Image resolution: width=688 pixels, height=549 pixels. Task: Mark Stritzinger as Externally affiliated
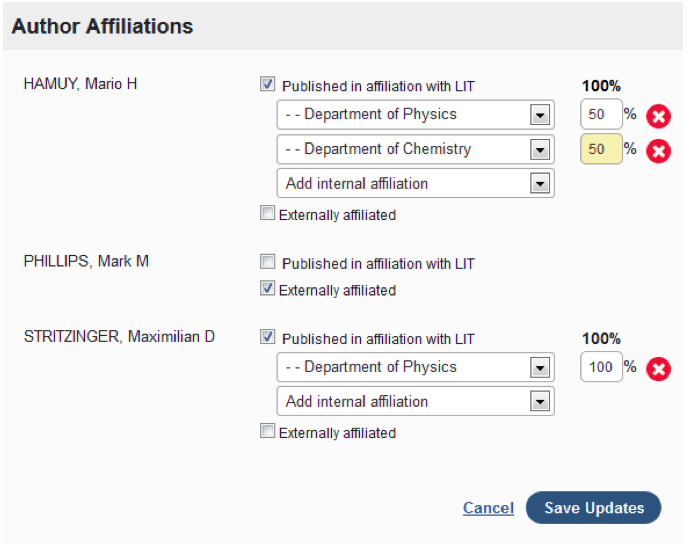click(267, 432)
